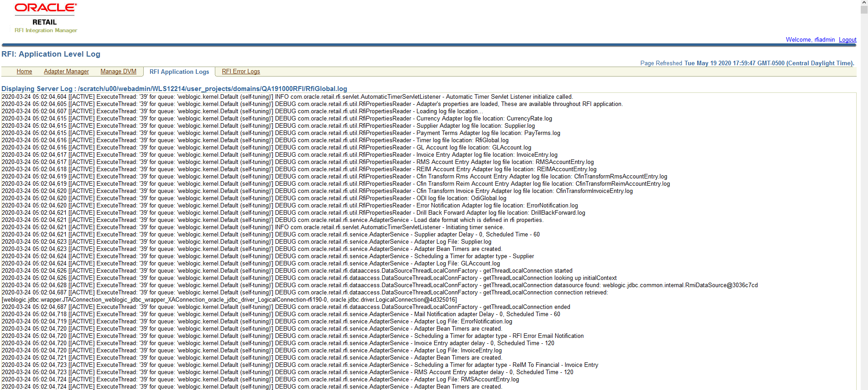Click the Oracle Retail logo
The image size is (868, 390).
coord(46,18)
